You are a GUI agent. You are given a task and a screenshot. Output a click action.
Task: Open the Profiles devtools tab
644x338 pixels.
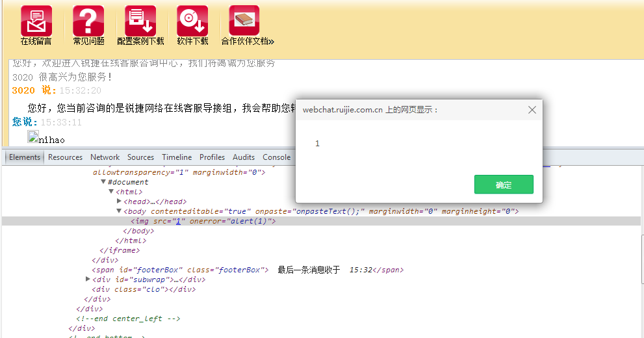tap(212, 157)
